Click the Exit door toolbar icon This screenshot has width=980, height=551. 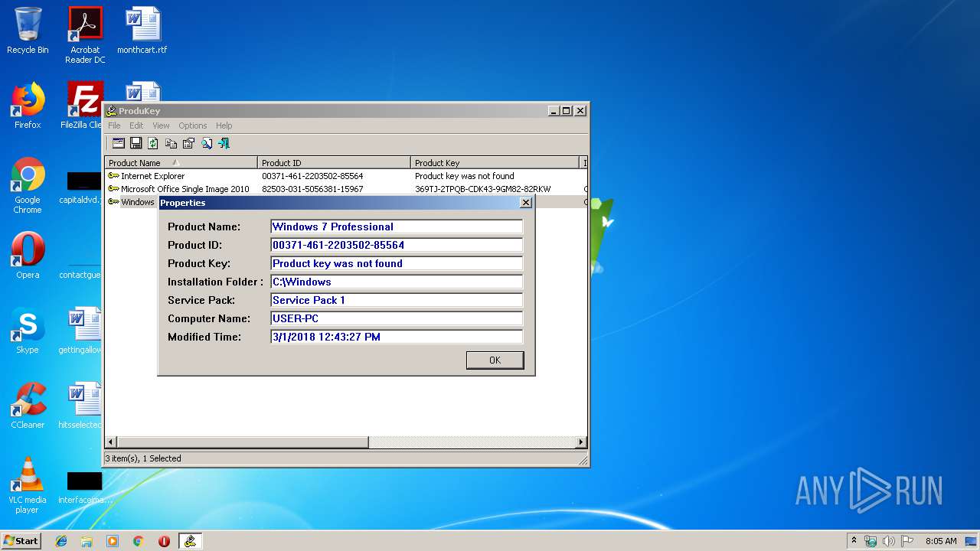tap(224, 143)
